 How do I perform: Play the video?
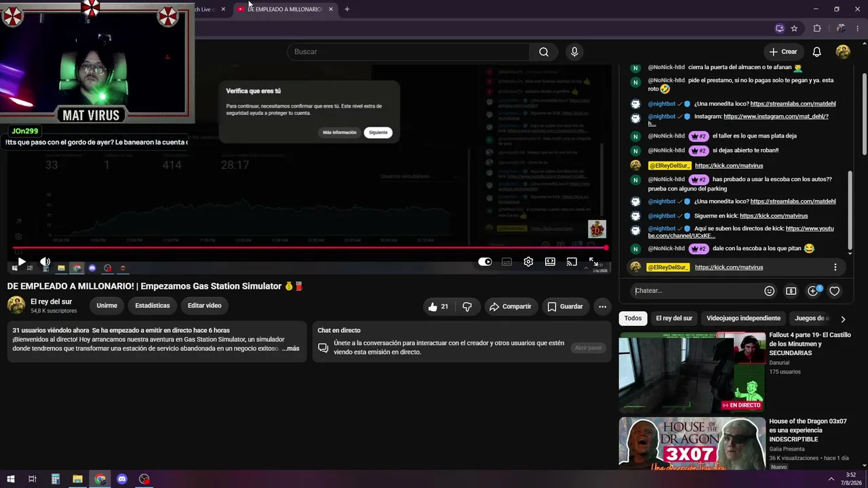pos(22,262)
